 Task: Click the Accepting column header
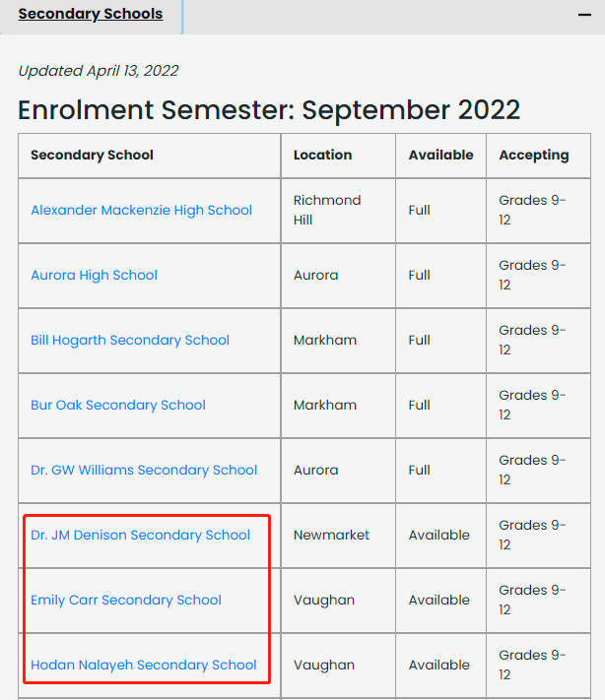533,156
